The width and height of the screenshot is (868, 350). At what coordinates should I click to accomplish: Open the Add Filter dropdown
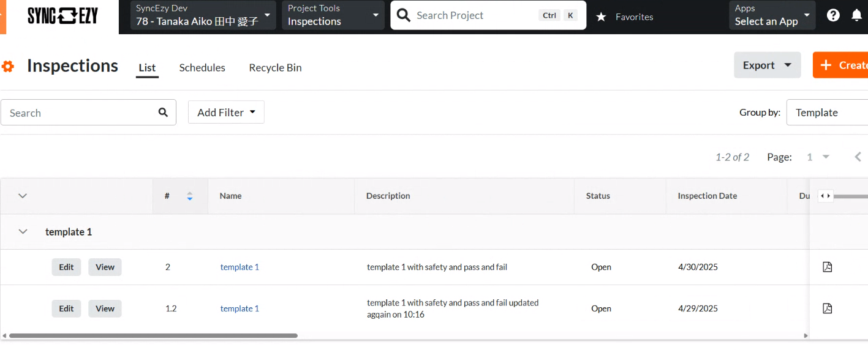coord(226,112)
